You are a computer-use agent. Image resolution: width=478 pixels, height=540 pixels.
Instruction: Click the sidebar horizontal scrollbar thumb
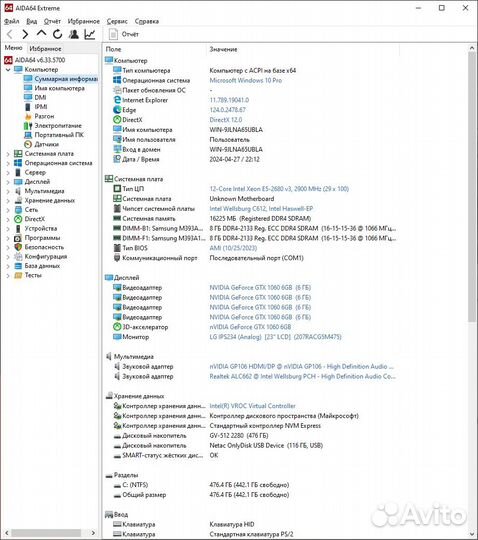tap(47, 533)
